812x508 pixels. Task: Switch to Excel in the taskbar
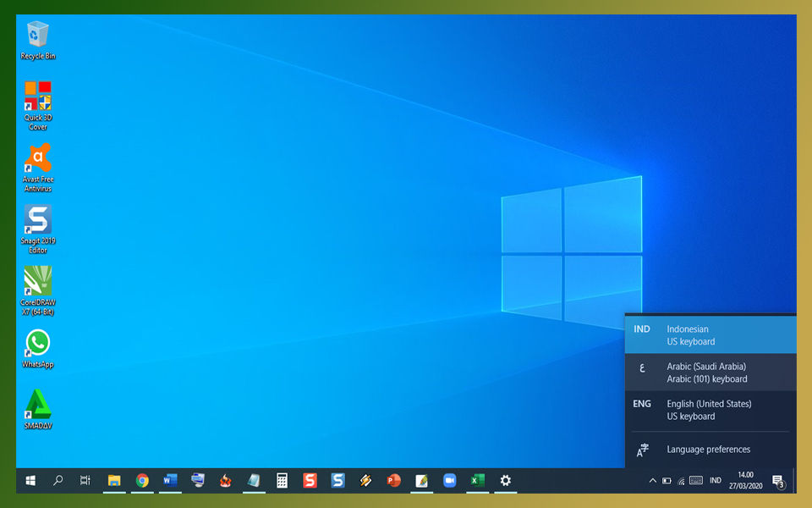pyautogui.click(x=477, y=481)
